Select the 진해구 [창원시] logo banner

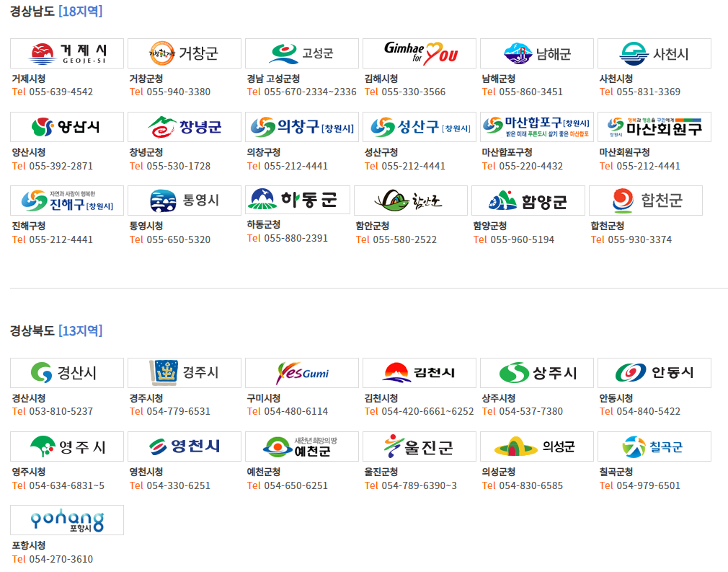[x=67, y=201]
